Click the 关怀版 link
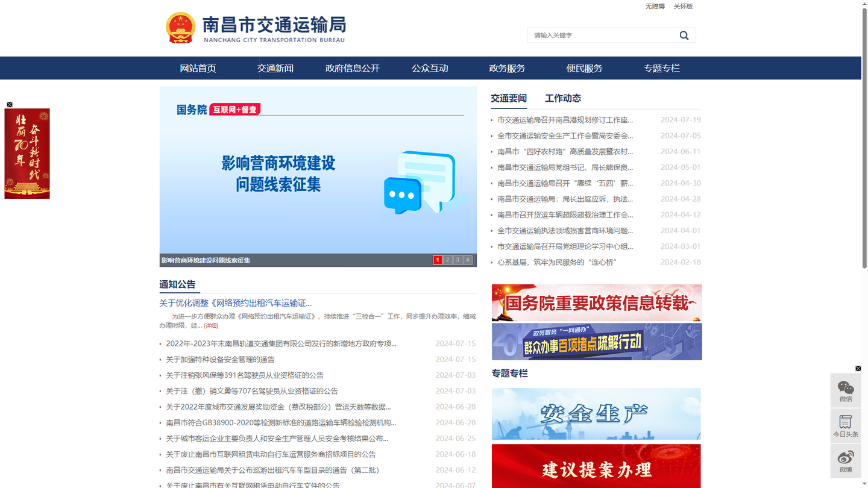This screenshot has height=488, width=868. [683, 6]
